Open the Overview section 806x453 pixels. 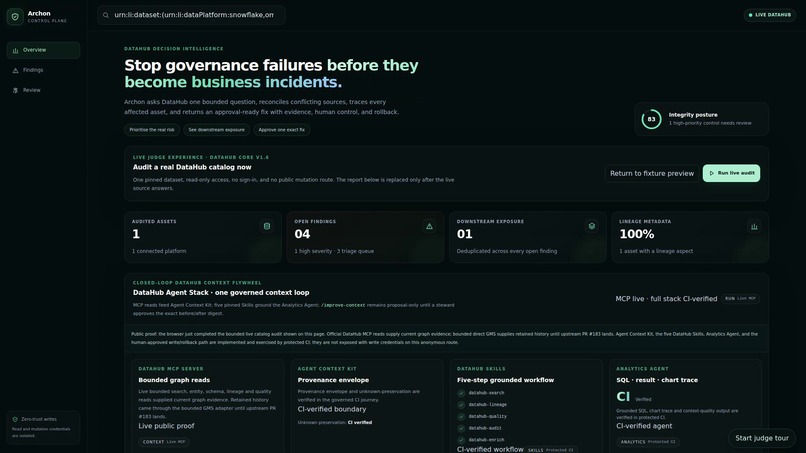coord(43,50)
